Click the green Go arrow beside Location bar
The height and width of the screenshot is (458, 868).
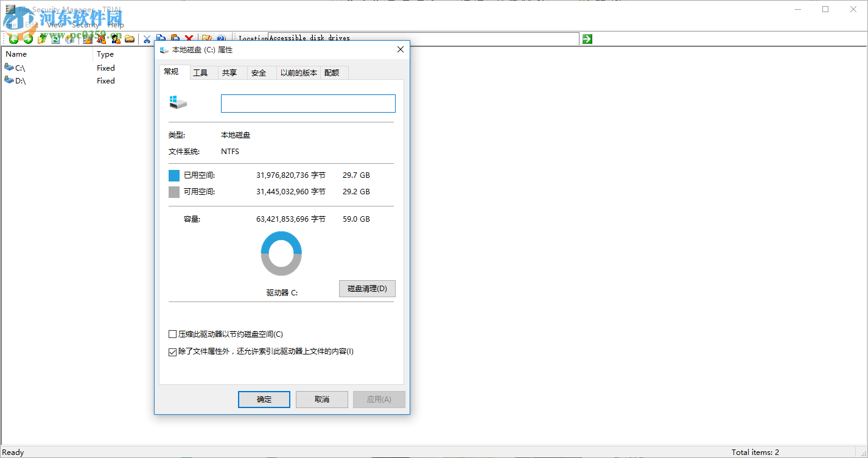coord(586,38)
